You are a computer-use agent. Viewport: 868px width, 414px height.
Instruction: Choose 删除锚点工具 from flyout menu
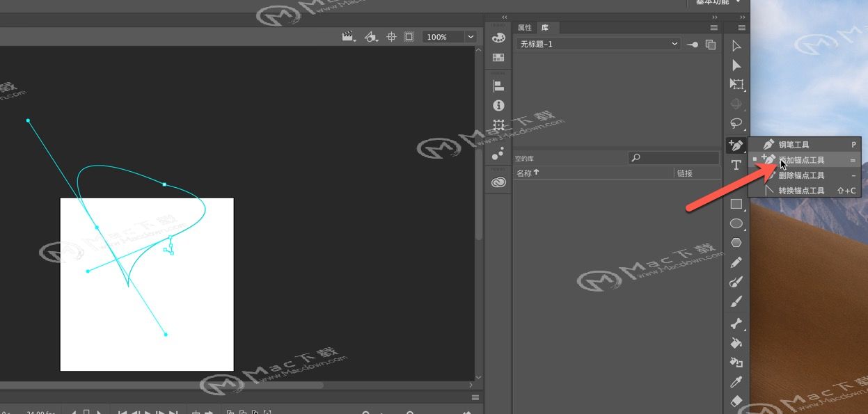click(805, 175)
